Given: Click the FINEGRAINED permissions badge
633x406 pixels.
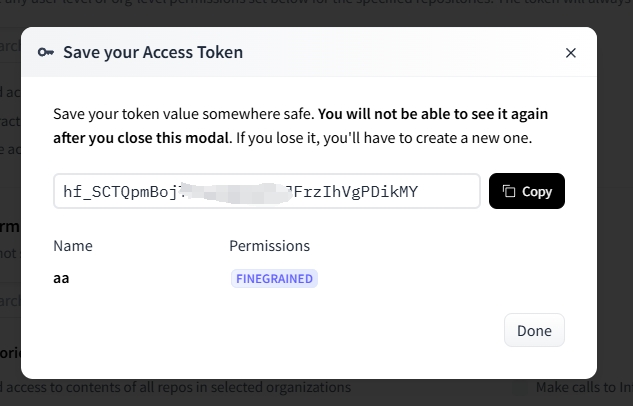Looking at the screenshot, I should pos(274,278).
